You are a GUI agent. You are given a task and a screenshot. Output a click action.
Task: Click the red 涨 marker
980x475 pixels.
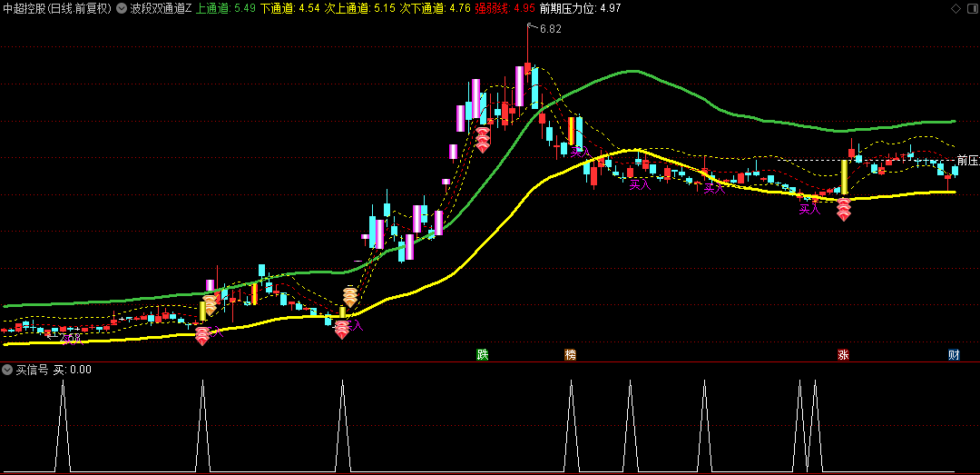tap(843, 355)
